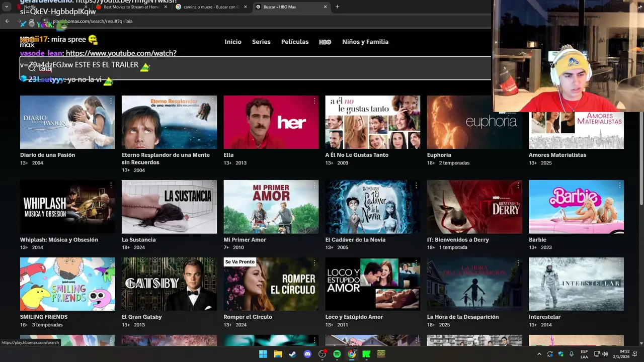Image resolution: width=644 pixels, height=362 pixels.
Task: Open three-dot menu on Mi Primer Amor card
Action: tap(314, 186)
